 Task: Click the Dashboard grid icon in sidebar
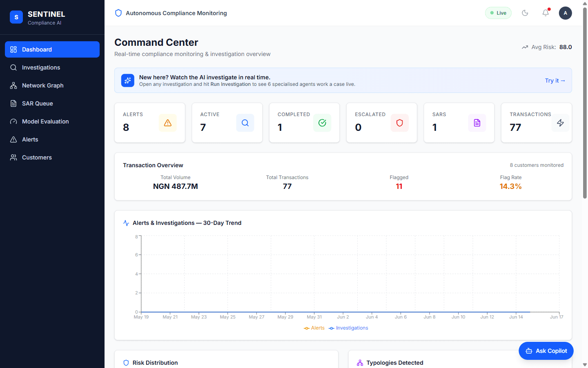pyautogui.click(x=13, y=49)
